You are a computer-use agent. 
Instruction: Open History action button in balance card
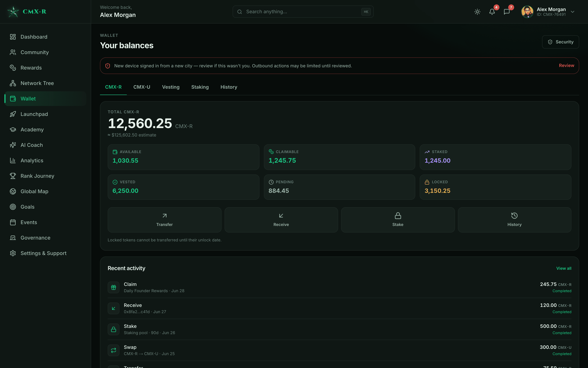[514, 220]
